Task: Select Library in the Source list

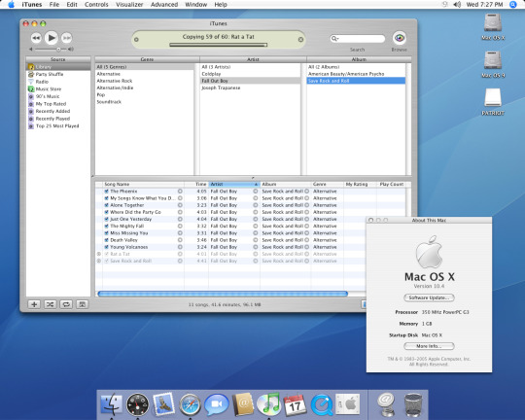Action: pyautogui.click(x=58, y=67)
